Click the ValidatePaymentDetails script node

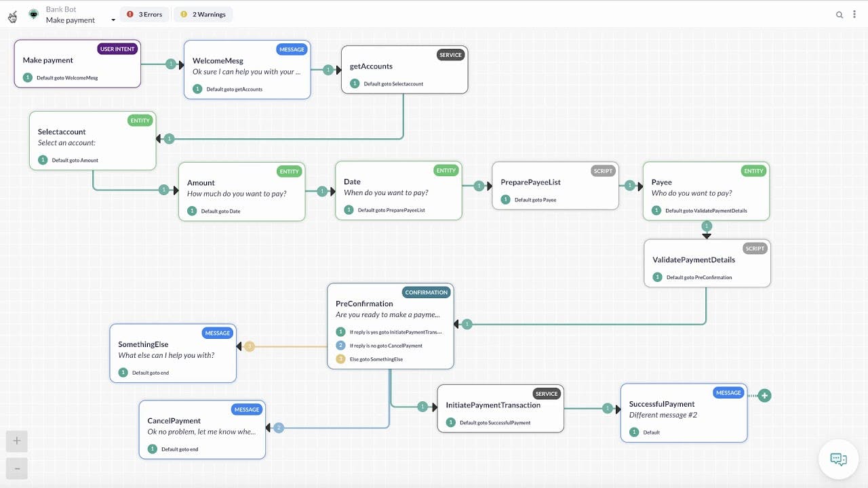click(707, 264)
